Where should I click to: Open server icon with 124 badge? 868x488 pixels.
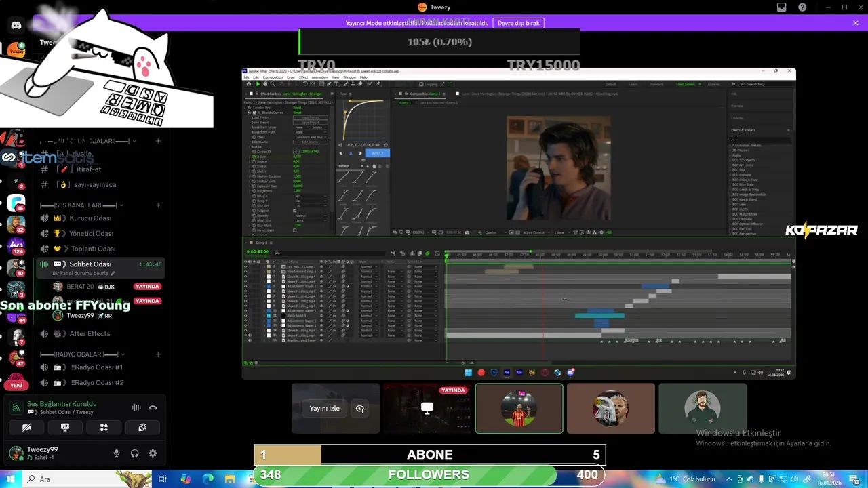click(x=16, y=245)
